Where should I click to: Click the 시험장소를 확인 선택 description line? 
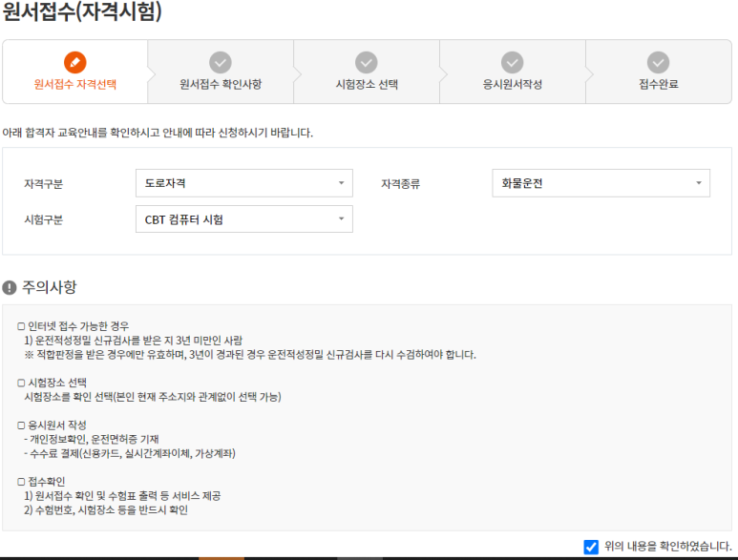click(153, 397)
